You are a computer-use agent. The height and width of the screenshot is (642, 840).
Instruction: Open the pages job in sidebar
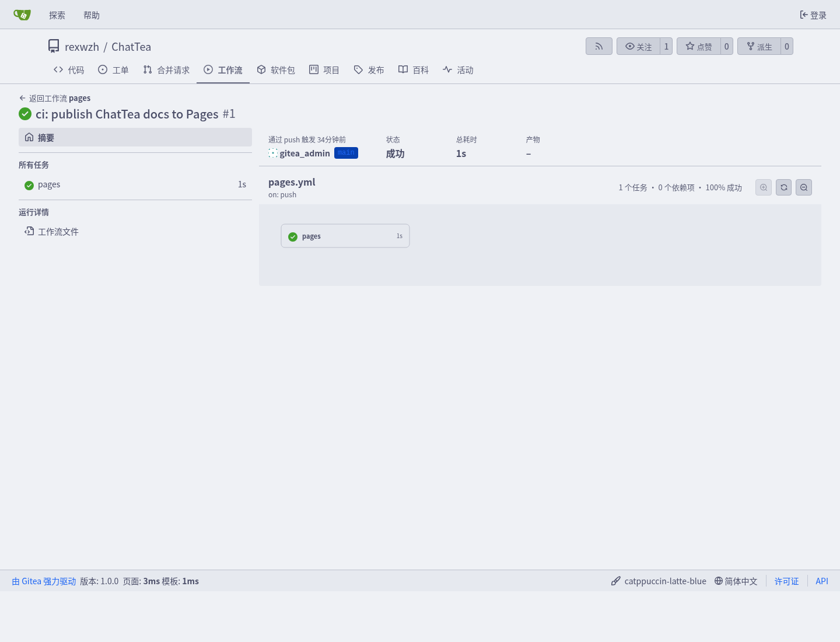135,184
